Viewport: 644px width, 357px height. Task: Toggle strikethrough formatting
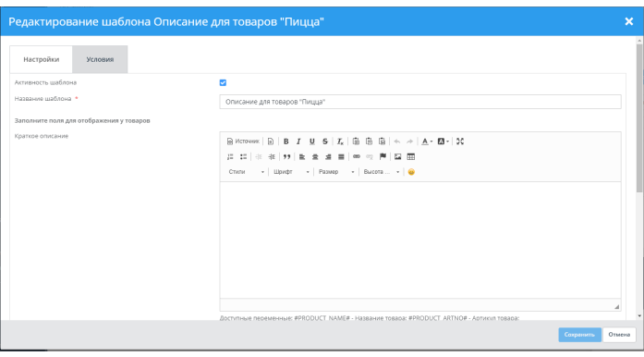pyautogui.click(x=325, y=142)
